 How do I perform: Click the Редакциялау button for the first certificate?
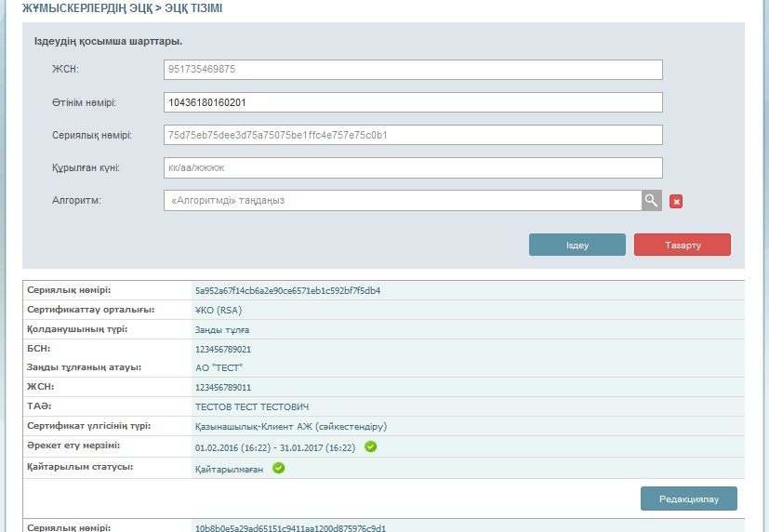[688, 499]
